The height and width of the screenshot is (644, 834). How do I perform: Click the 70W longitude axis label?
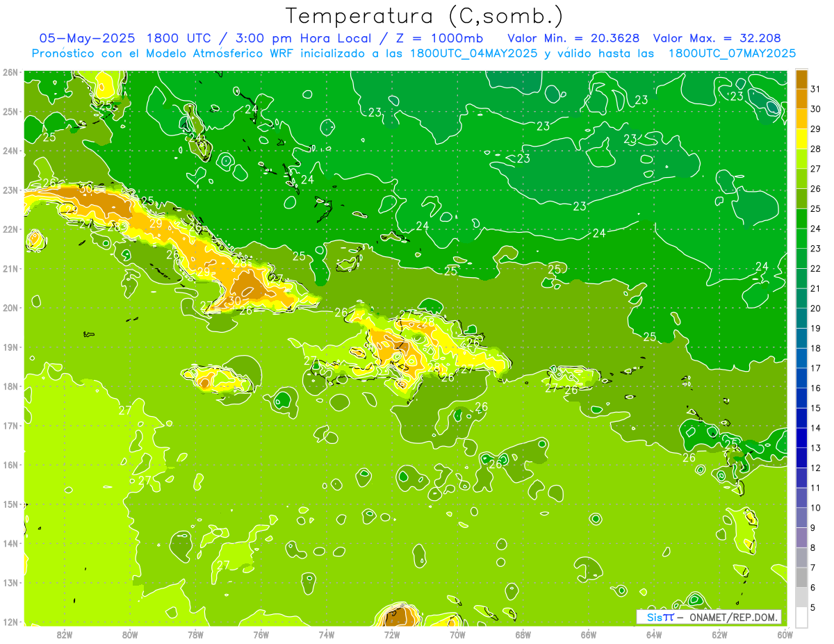pos(457,634)
